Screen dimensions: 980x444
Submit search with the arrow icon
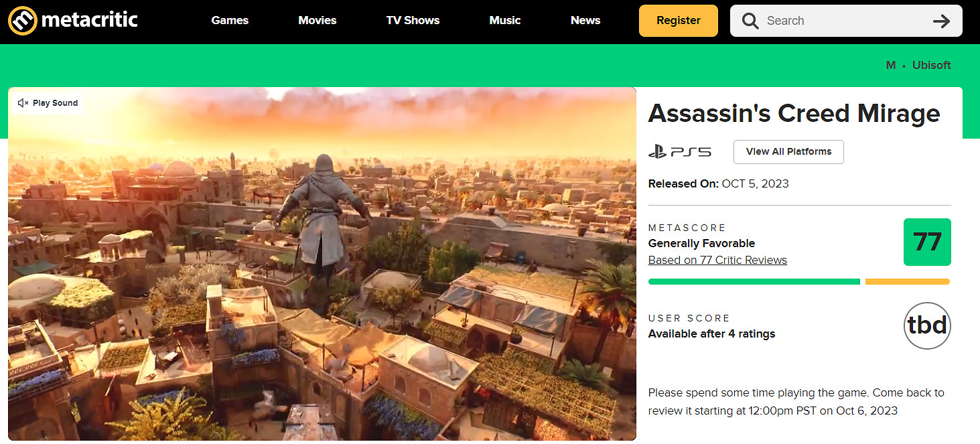pyautogui.click(x=941, y=21)
